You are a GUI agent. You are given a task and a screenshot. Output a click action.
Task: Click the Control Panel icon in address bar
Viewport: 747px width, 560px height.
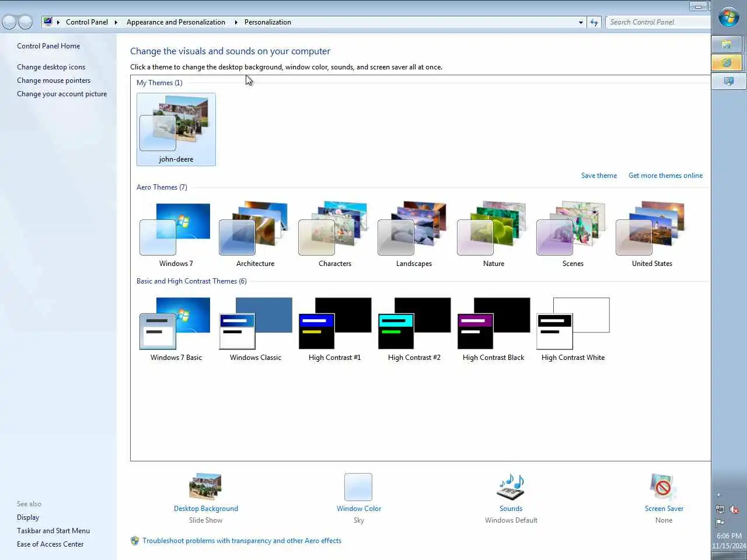click(x=48, y=22)
